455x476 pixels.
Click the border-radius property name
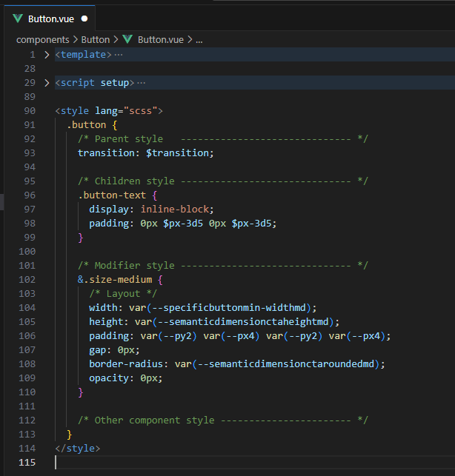126,364
